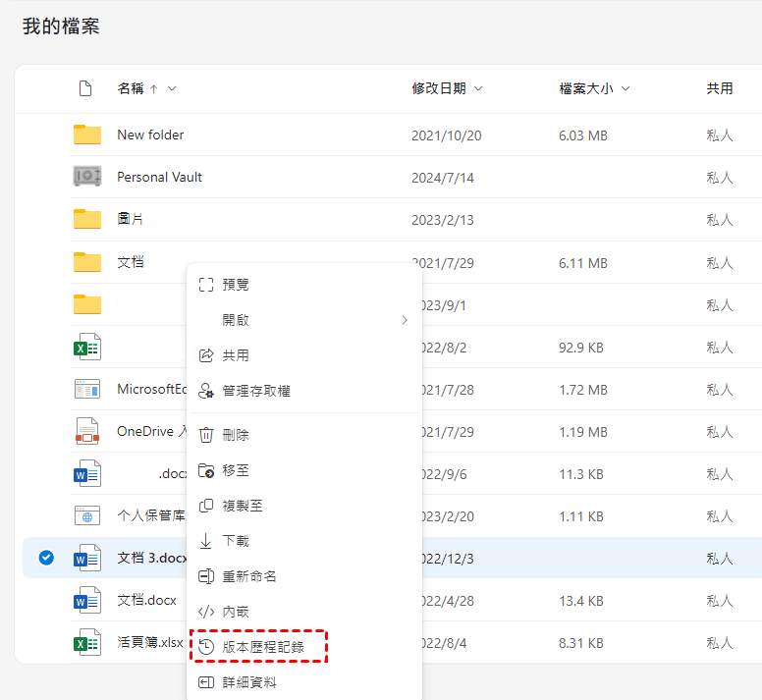Viewport: 762px width, 700px height.
Task: Click the Personal Vault safe icon
Action: click(x=87, y=177)
